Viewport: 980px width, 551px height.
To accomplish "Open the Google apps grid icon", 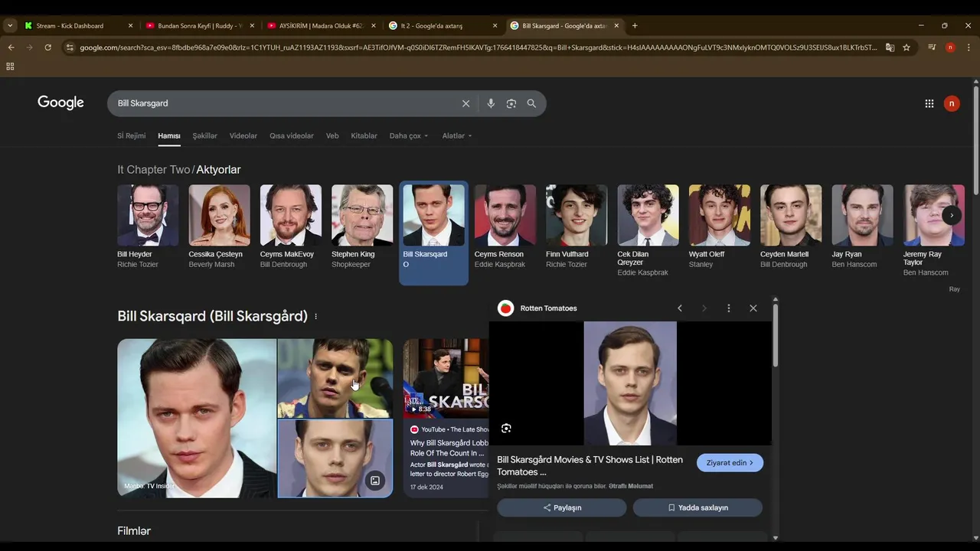I will (929, 103).
